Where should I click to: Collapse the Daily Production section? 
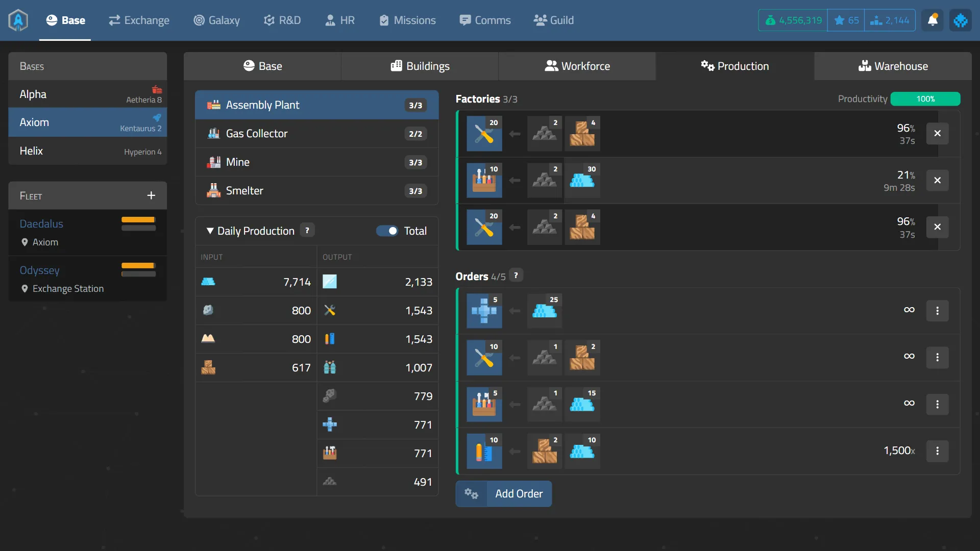coord(210,231)
